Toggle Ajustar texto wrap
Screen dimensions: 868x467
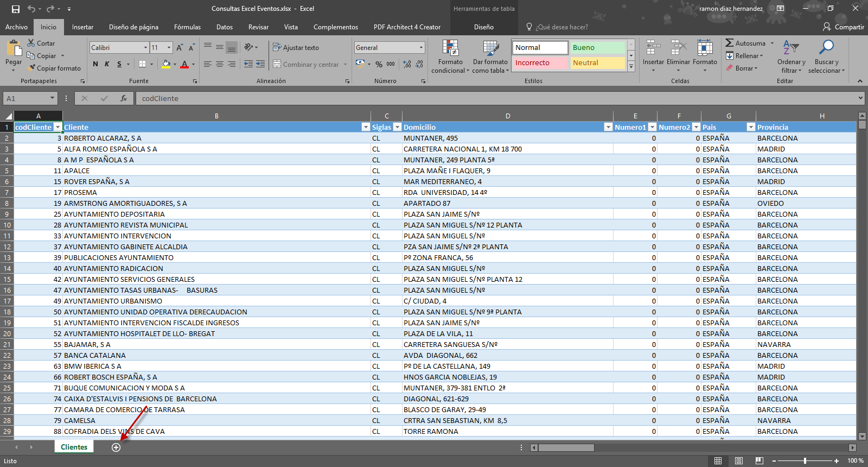coord(296,48)
